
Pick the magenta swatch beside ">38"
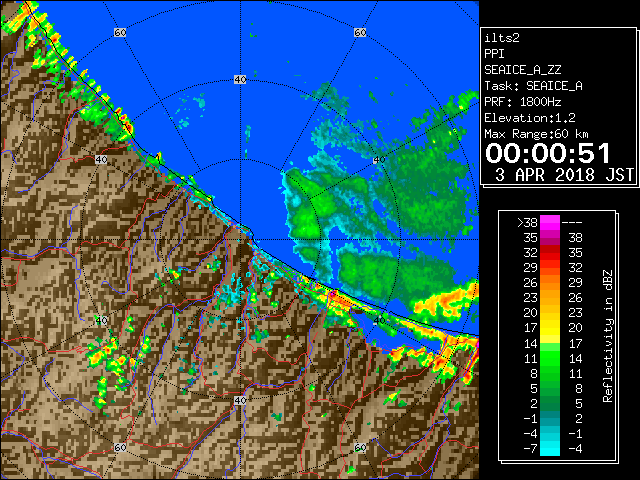550,223
